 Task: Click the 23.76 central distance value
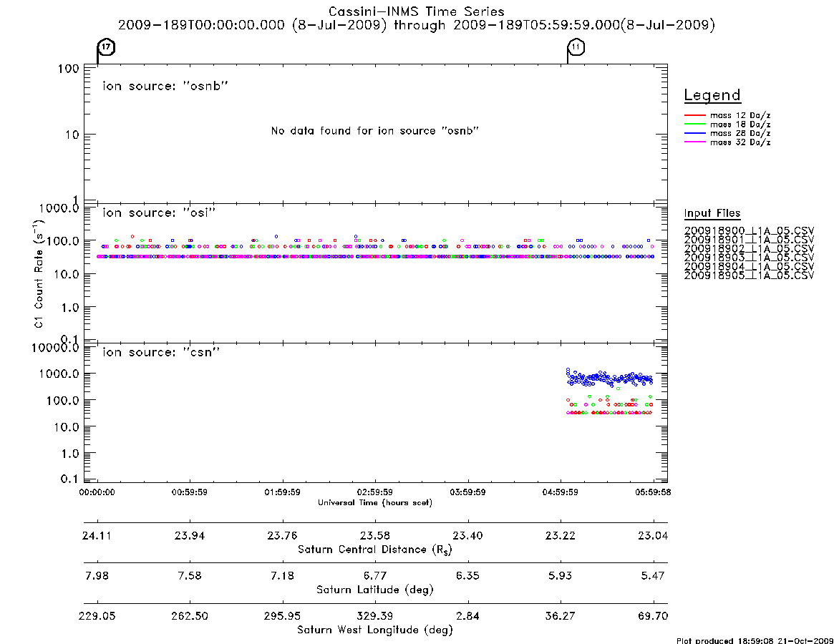(283, 535)
